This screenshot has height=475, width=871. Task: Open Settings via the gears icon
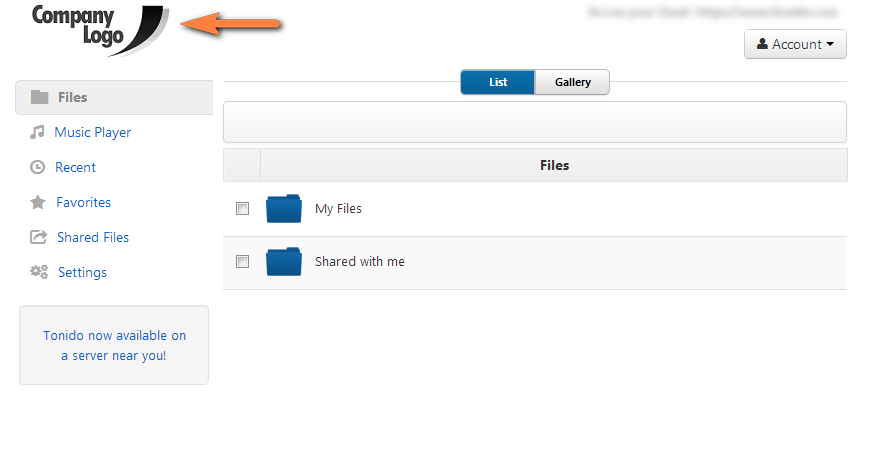point(39,272)
